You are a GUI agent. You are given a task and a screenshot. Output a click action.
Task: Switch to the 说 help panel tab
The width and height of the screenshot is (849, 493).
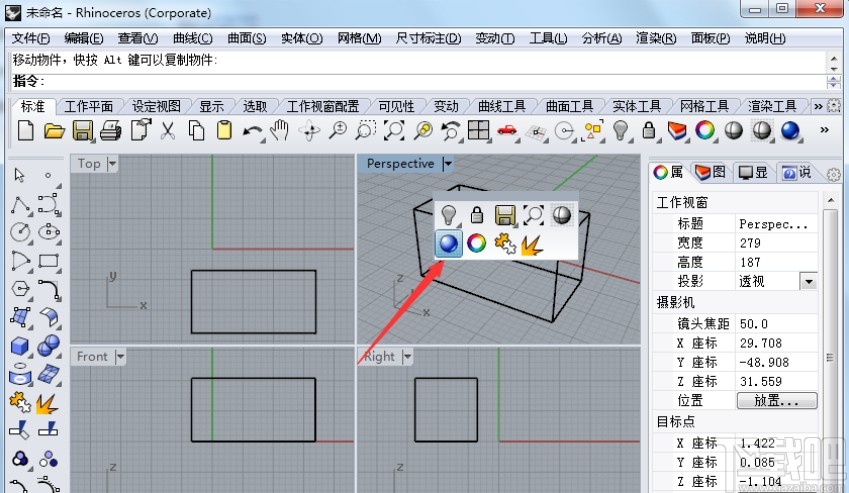coord(796,173)
